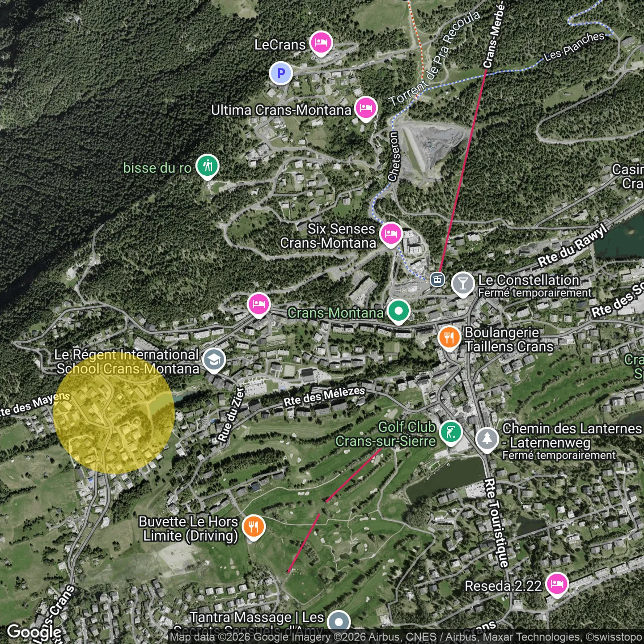Click the "LeCrans" text label
This screenshot has height=644, width=644.
(x=280, y=45)
